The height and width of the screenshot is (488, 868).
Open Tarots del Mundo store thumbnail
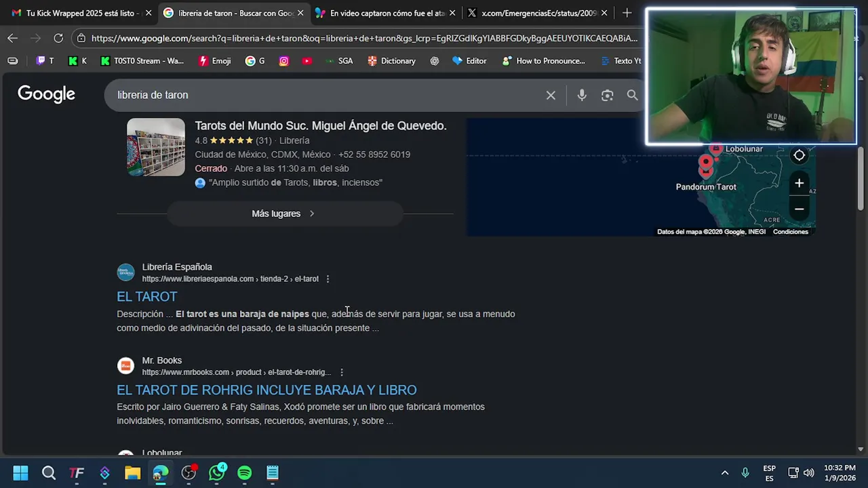[156, 147]
